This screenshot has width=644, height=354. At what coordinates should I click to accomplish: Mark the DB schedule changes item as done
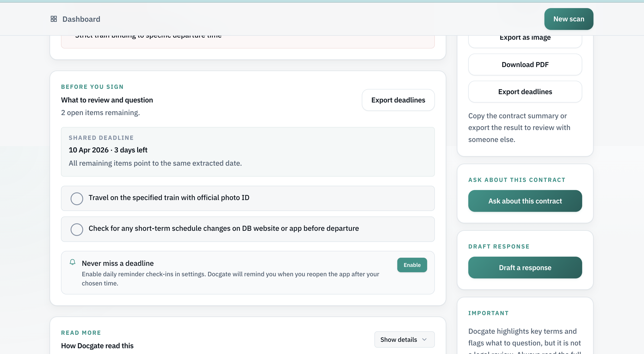pos(77,229)
